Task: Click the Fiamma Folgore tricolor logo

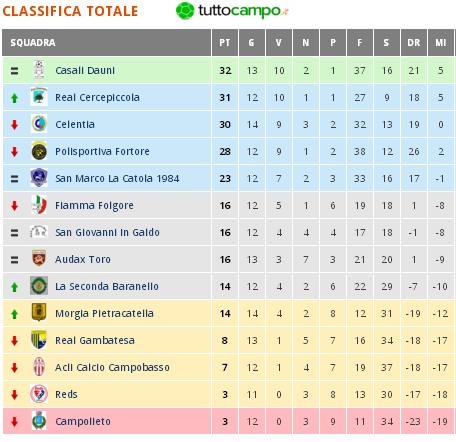Action: pos(39,205)
